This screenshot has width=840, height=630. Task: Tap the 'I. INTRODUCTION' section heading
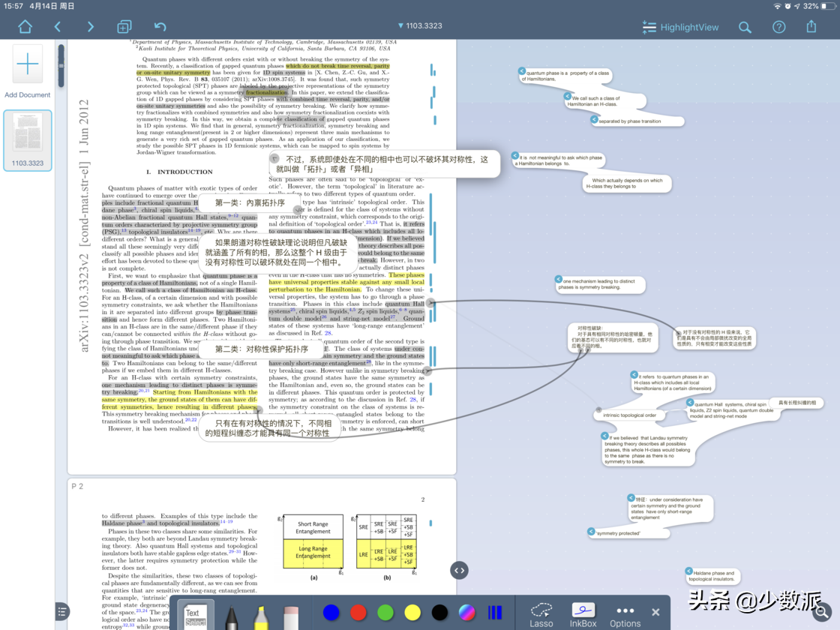(x=180, y=172)
